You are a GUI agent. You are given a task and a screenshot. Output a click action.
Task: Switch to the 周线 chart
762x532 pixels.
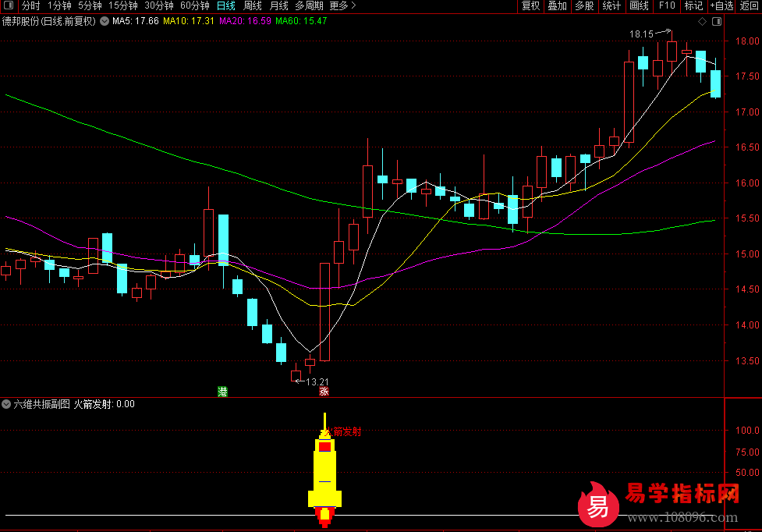252,5
